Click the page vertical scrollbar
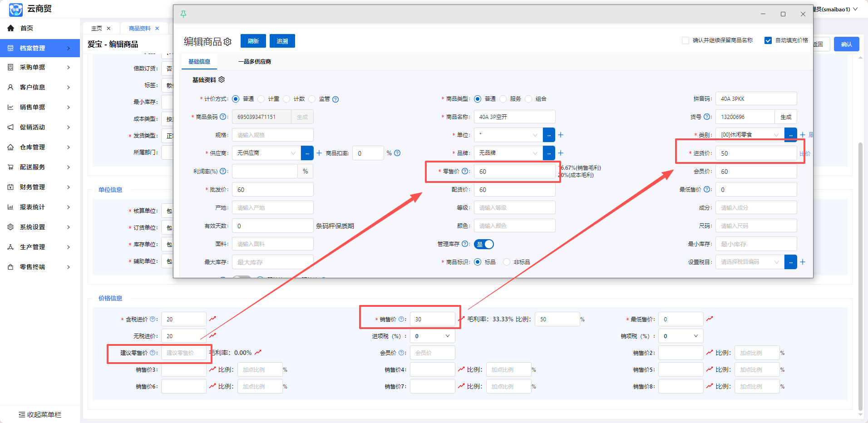Image resolution: width=868 pixels, height=423 pixels. coord(860,277)
